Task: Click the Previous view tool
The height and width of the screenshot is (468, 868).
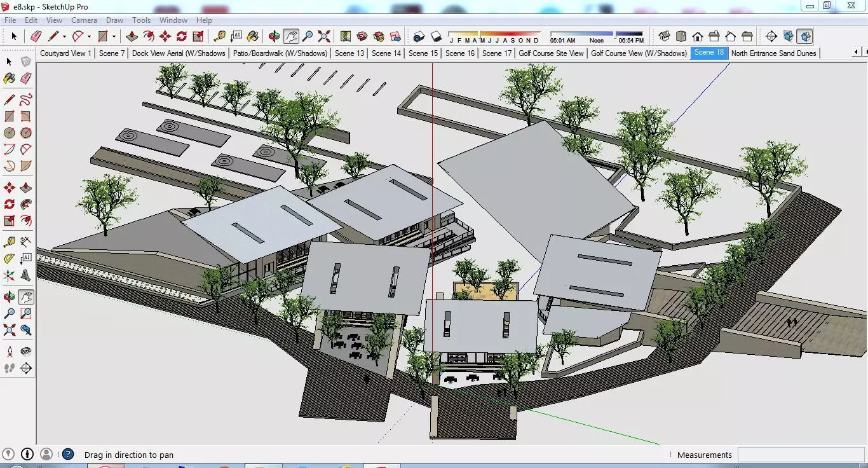Action: point(25,329)
